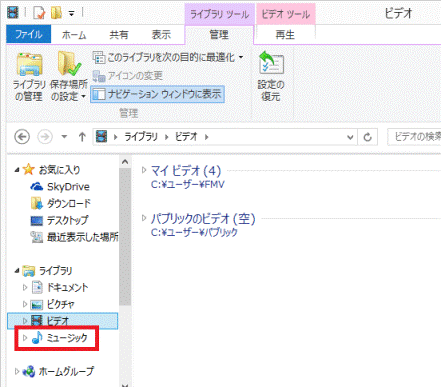Select the ピクチャ library

pyautogui.click(x=61, y=304)
